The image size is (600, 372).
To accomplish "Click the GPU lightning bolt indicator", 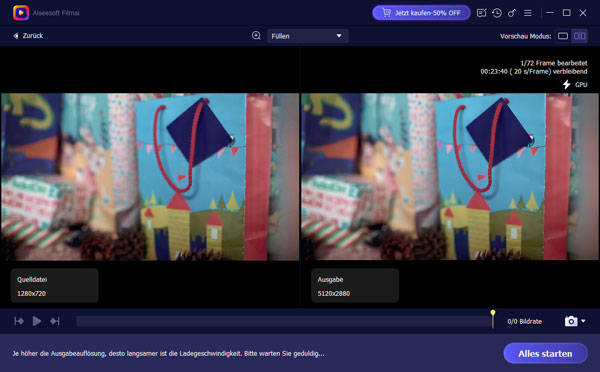I will point(567,84).
